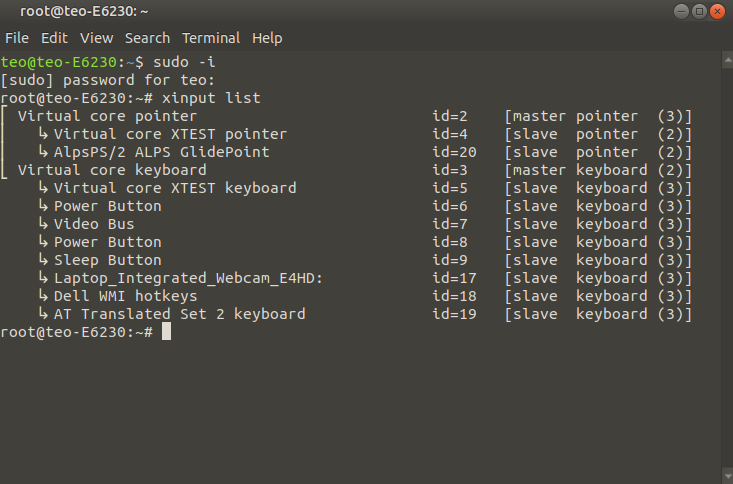This screenshot has width=733, height=484.
Task: Open the View menu
Action: click(x=96, y=38)
